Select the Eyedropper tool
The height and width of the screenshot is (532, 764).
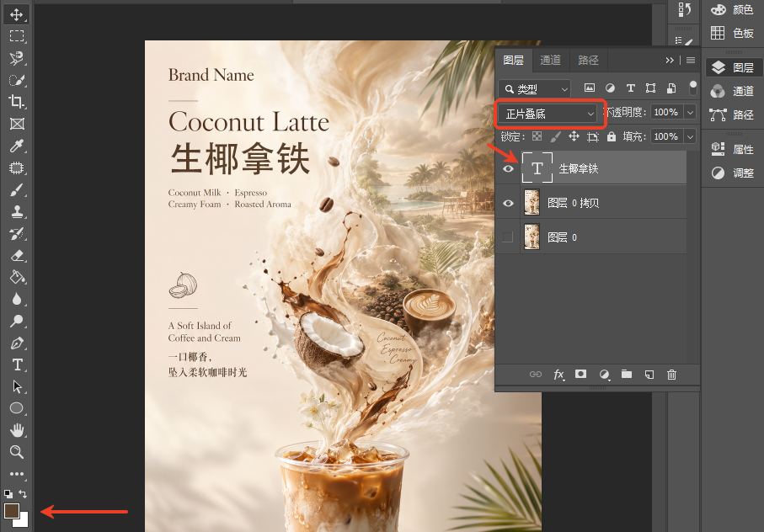[17, 146]
